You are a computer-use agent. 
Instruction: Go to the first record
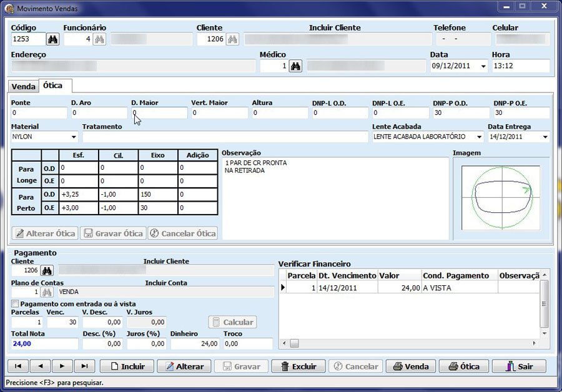pyautogui.click(x=18, y=366)
